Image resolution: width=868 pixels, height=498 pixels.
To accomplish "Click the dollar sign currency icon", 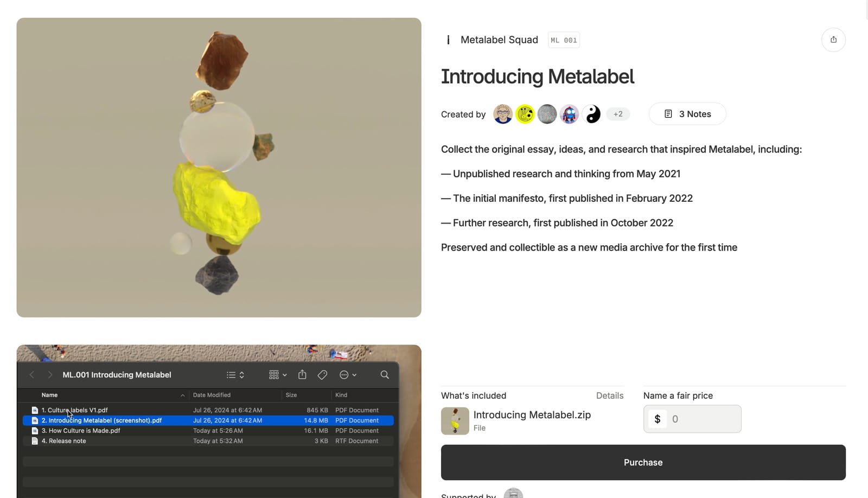I will click(658, 419).
